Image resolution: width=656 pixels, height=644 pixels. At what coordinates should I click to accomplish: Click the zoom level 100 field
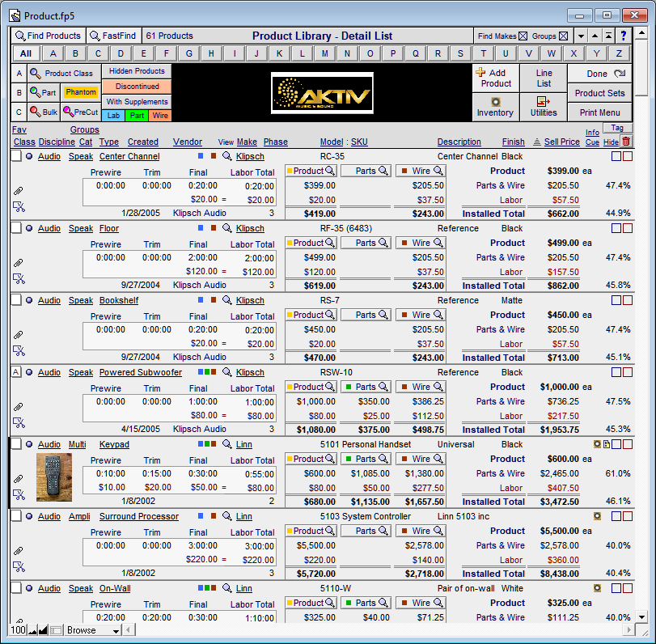(18, 630)
